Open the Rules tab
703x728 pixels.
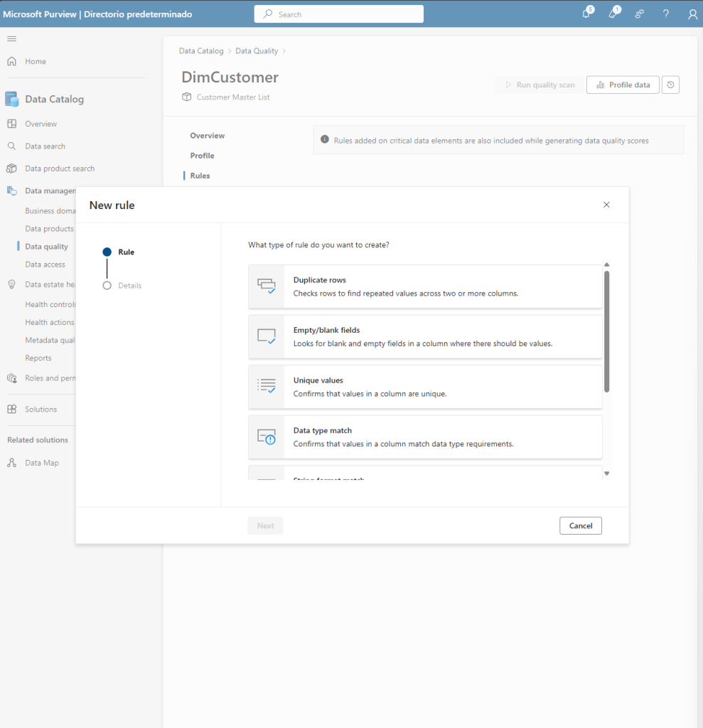200,176
